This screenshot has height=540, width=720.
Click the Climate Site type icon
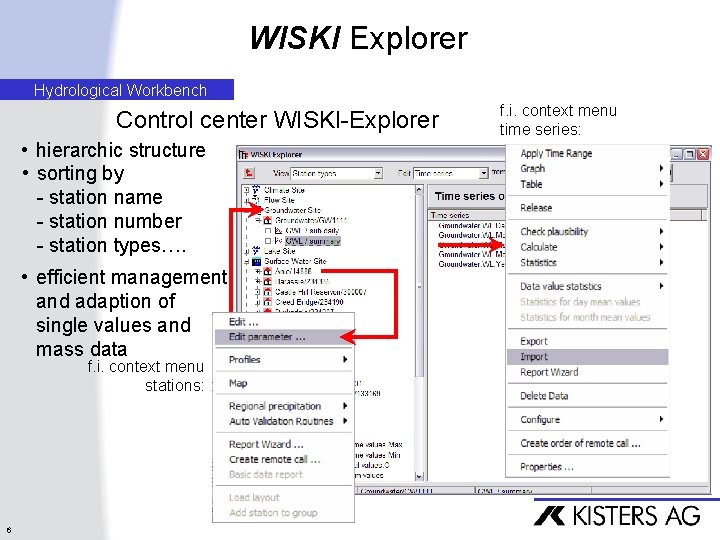[x=256, y=190]
